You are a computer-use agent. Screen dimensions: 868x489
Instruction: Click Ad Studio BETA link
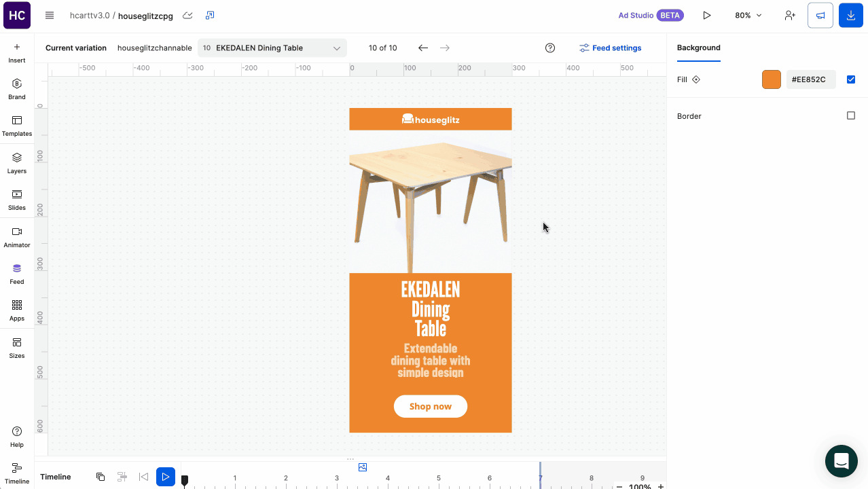pos(651,15)
